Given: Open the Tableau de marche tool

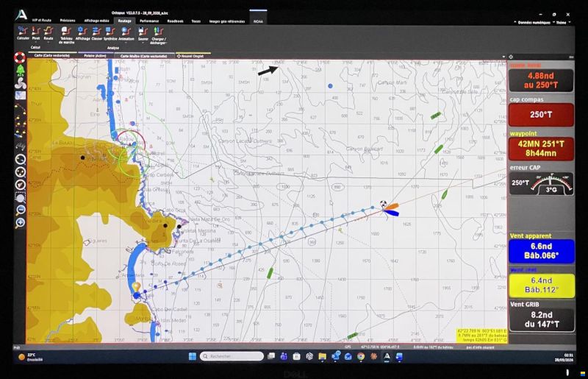Looking at the screenshot, I should point(66,35).
